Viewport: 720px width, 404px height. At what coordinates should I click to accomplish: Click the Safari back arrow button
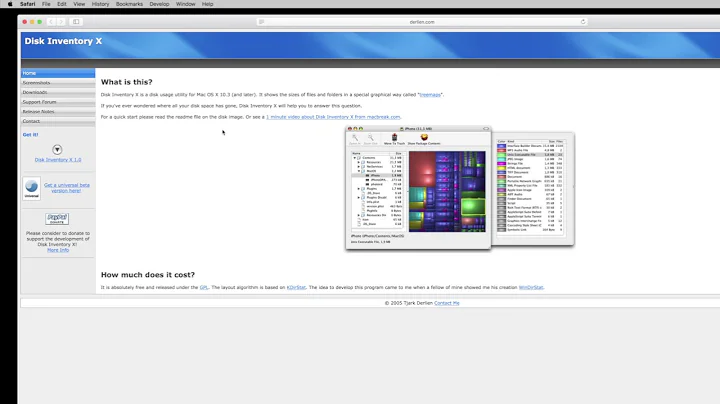51,22
